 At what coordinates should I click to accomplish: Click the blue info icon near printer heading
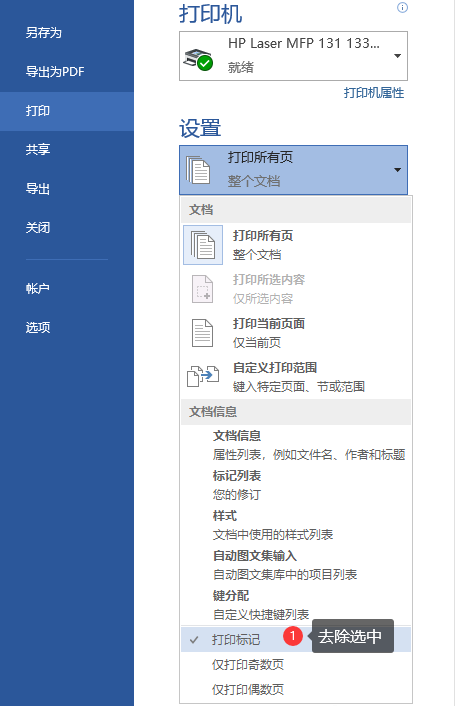(402, 8)
